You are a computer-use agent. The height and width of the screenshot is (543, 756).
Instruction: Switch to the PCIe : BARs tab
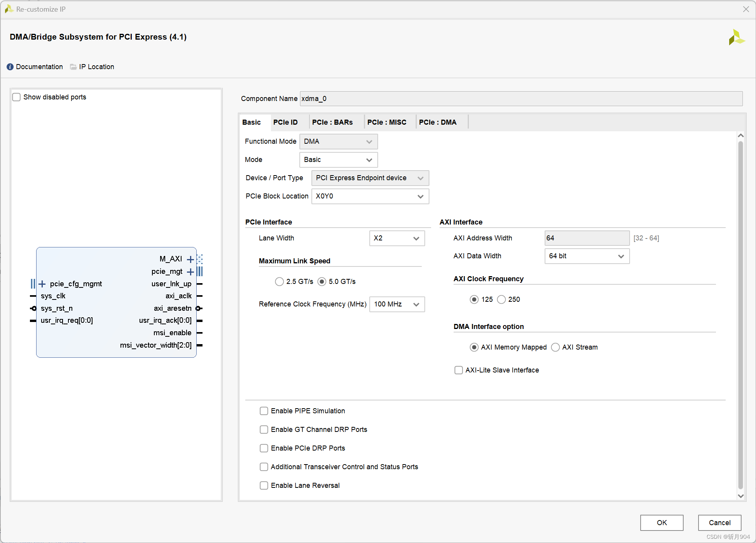point(332,122)
